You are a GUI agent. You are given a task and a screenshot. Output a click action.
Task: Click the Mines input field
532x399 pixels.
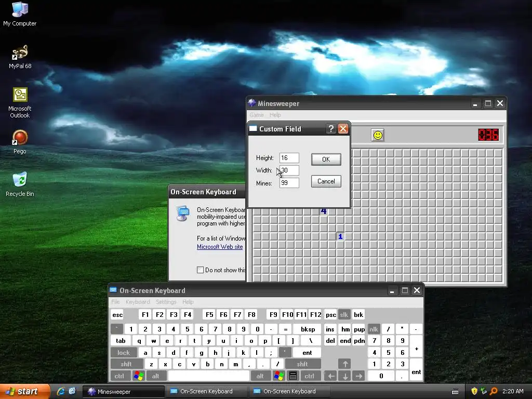coord(289,183)
